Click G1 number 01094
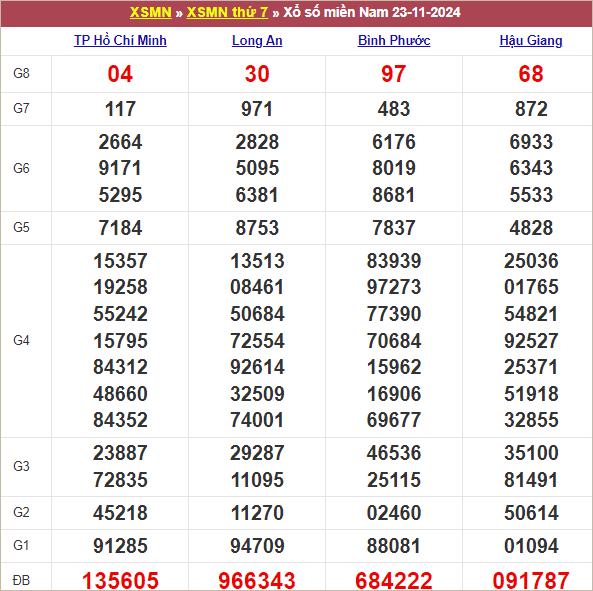 (531, 546)
